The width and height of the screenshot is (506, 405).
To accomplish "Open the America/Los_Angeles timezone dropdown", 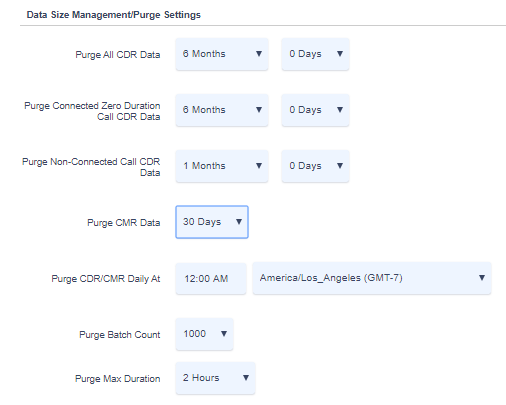I will [x=372, y=278].
